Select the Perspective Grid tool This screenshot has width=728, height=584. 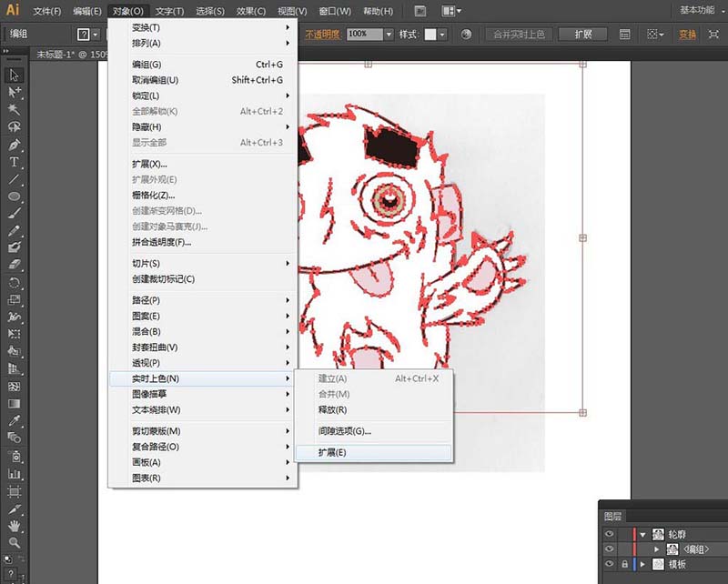14,369
